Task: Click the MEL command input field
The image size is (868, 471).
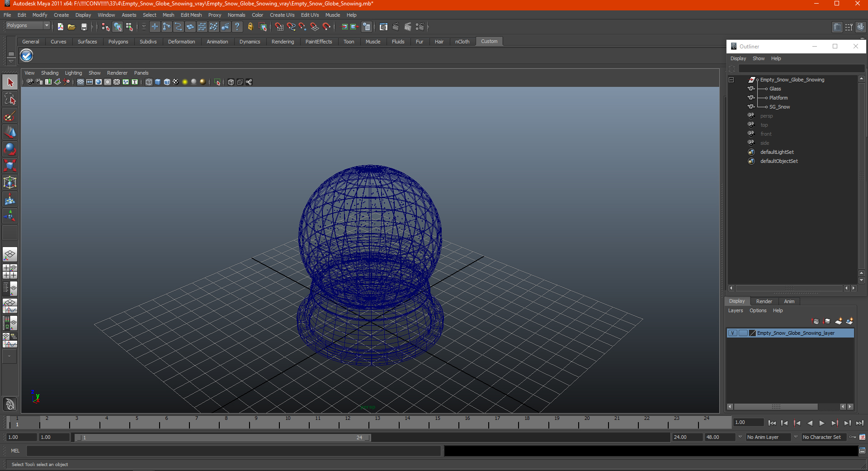Action: [x=233, y=451]
